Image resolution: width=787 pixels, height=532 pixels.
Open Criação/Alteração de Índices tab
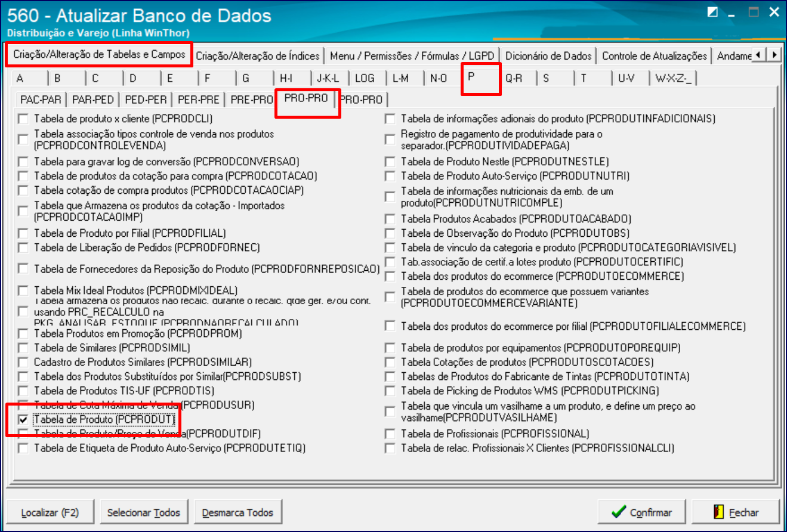coord(258,56)
